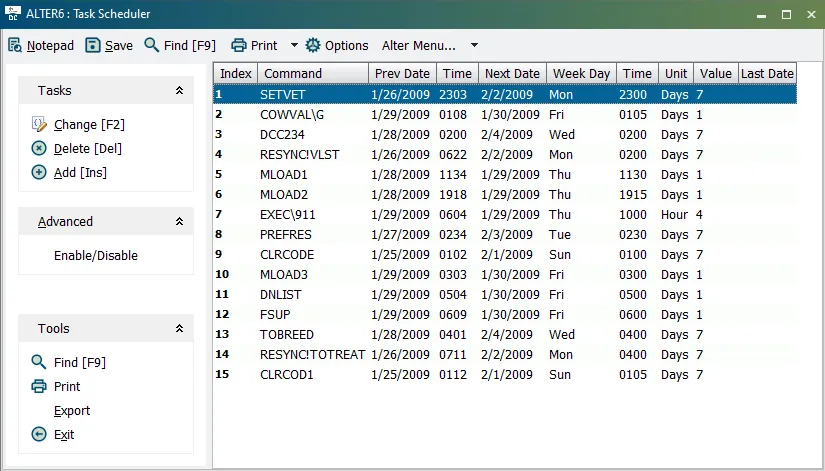Select the TOBREED command
Image resolution: width=825 pixels, height=471 pixels.
click(x=287, y=335)
